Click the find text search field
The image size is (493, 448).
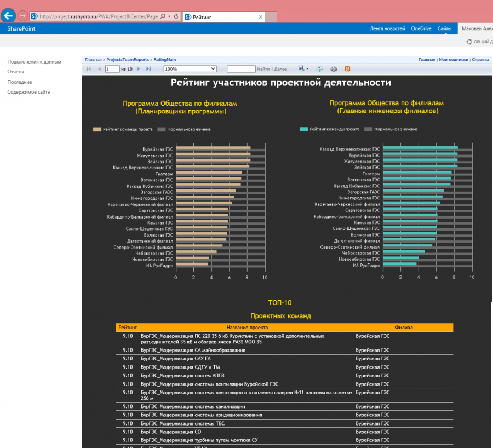click(241, 69)
